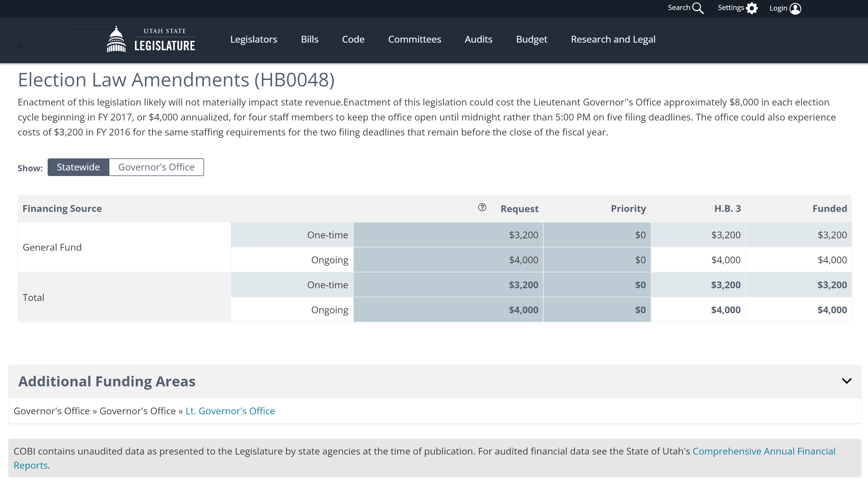Open the Budget menu

531,39
